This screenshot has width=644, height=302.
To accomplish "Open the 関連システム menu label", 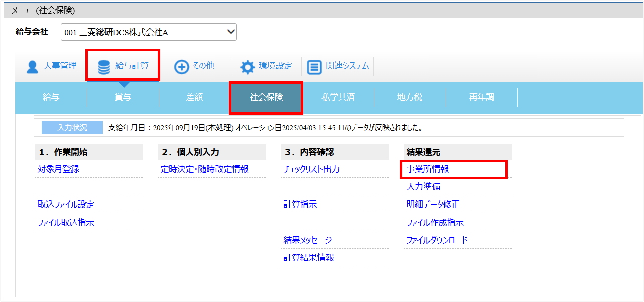I will click(347, 66).
